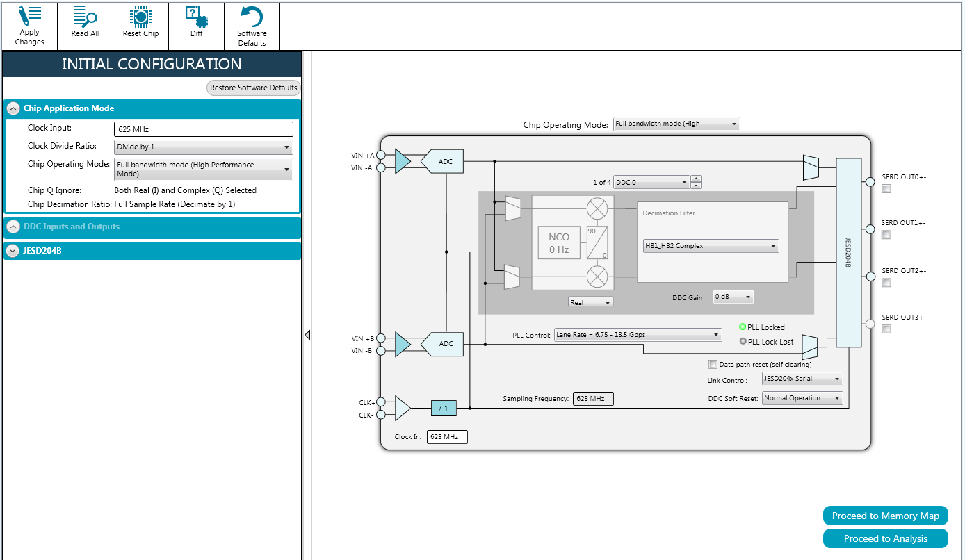965x560 pixels.
Task: Open the Decimation Filter HB1_HB2 Complex dropdown
Action: [711, 246]
